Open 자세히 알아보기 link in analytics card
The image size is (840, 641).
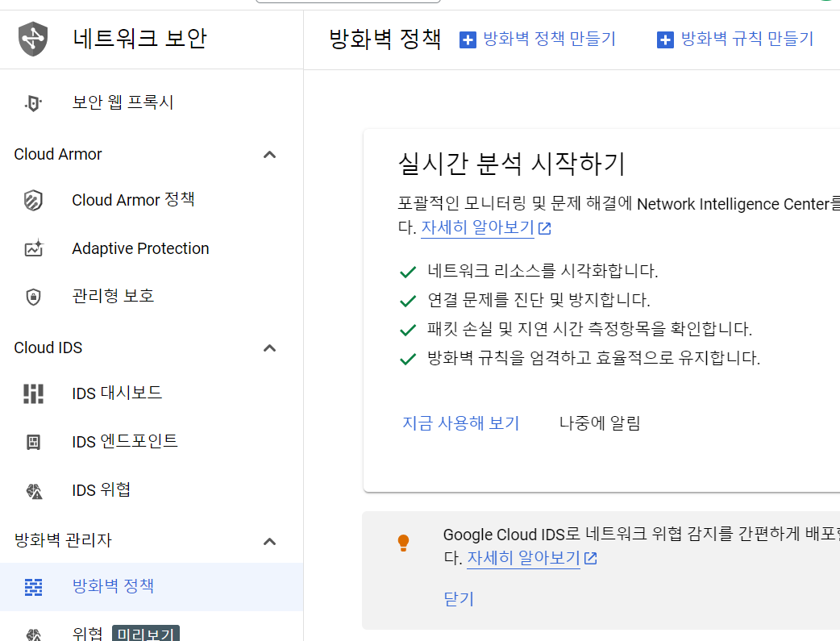click(478, 228)
